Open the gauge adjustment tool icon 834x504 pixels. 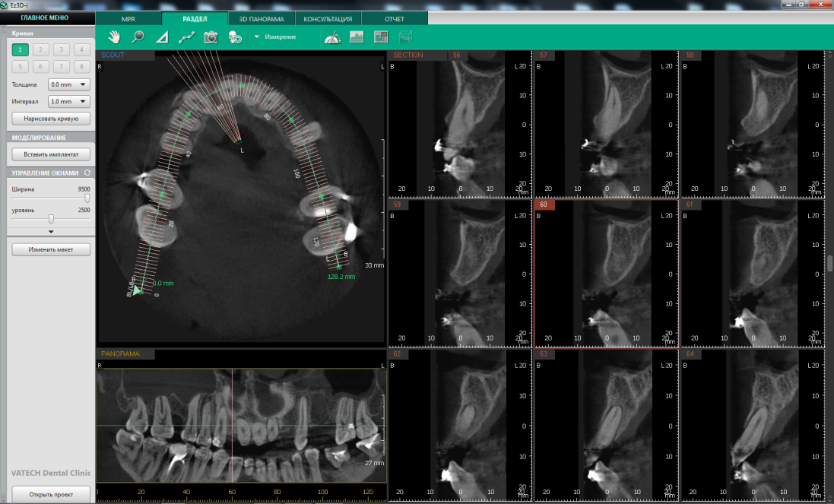pos(331,36)
